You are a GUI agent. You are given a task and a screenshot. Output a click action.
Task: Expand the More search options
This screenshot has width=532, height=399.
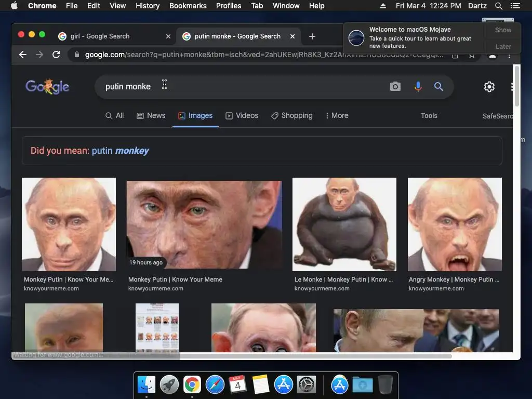(337, 116)
